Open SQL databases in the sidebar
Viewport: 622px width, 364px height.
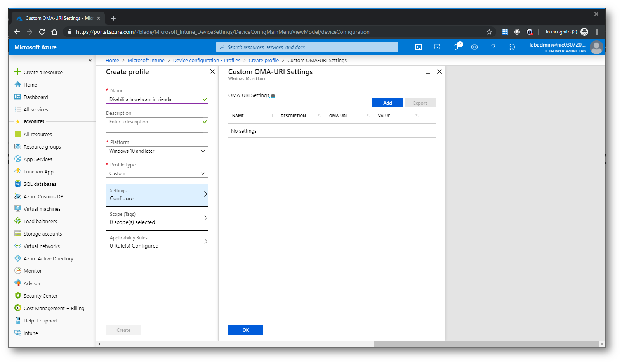35,184
